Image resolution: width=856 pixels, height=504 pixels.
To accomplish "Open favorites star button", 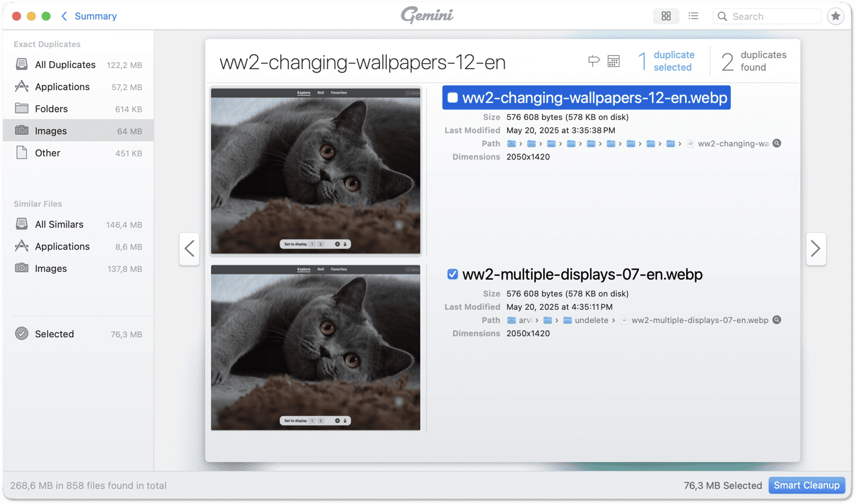I will 836,16.
